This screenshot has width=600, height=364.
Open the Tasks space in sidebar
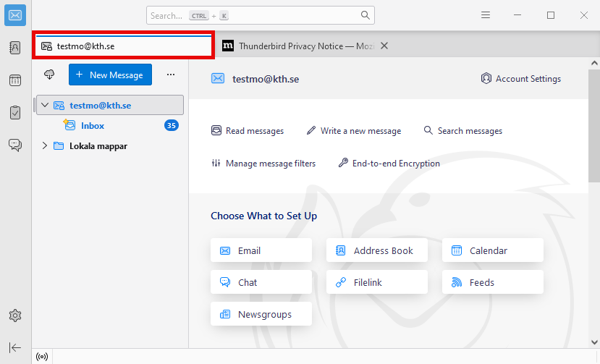15,112
